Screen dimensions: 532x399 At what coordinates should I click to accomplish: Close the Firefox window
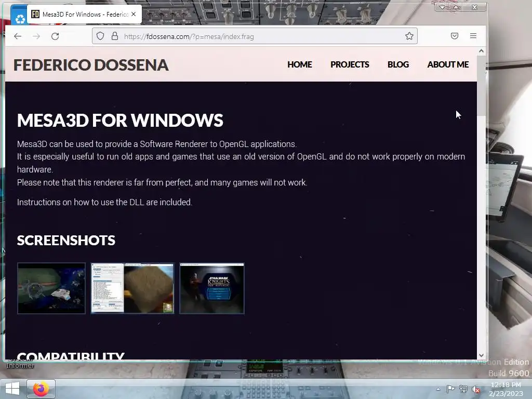(475, 7)
